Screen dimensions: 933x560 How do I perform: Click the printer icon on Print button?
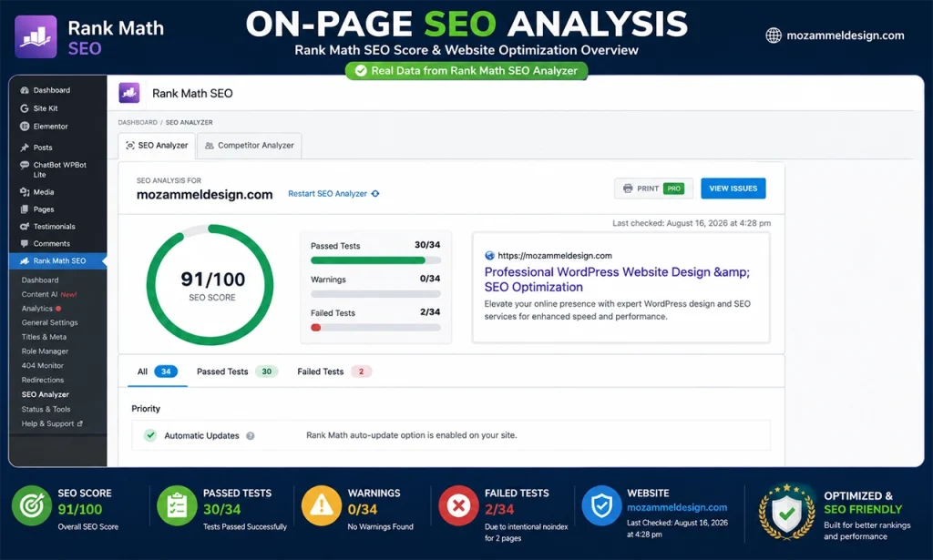click(628, 188)
